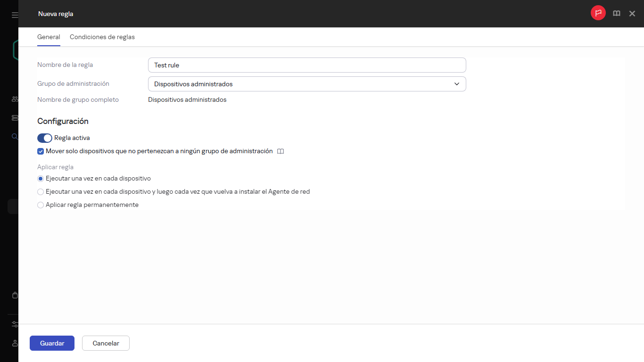Open the settings sliders icon in sidebar

[15, 324]
